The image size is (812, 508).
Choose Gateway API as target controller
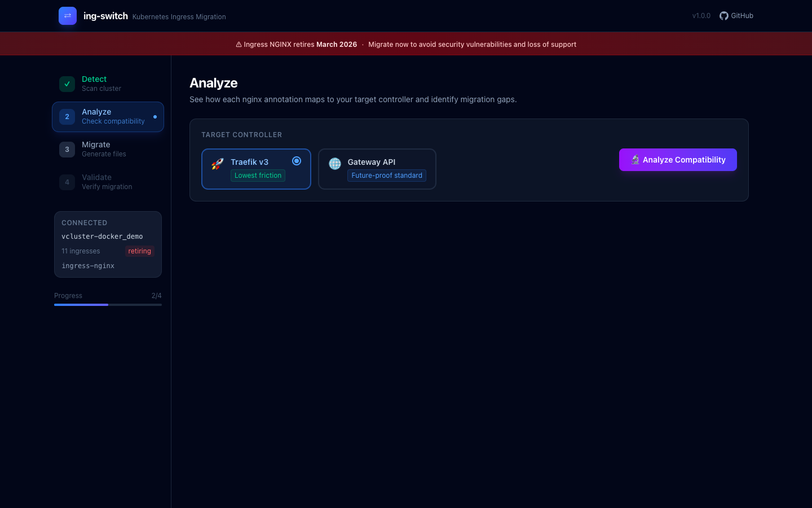pos(377,169)
